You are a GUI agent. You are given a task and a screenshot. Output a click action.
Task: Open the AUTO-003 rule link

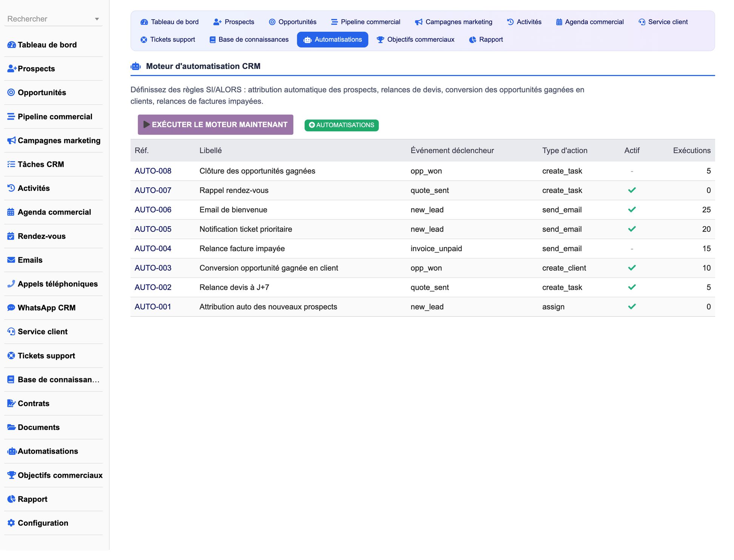tap(153, 268)
